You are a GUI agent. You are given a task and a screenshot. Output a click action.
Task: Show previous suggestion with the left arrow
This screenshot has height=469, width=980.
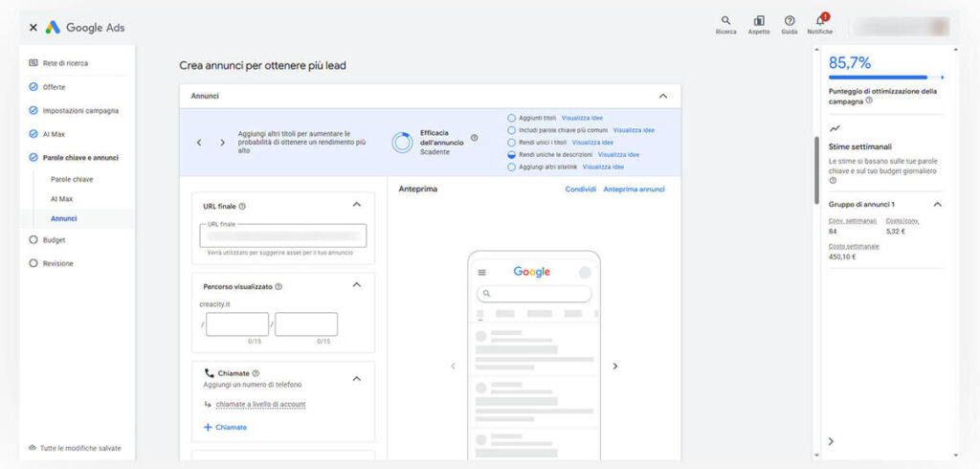[199, 143]
